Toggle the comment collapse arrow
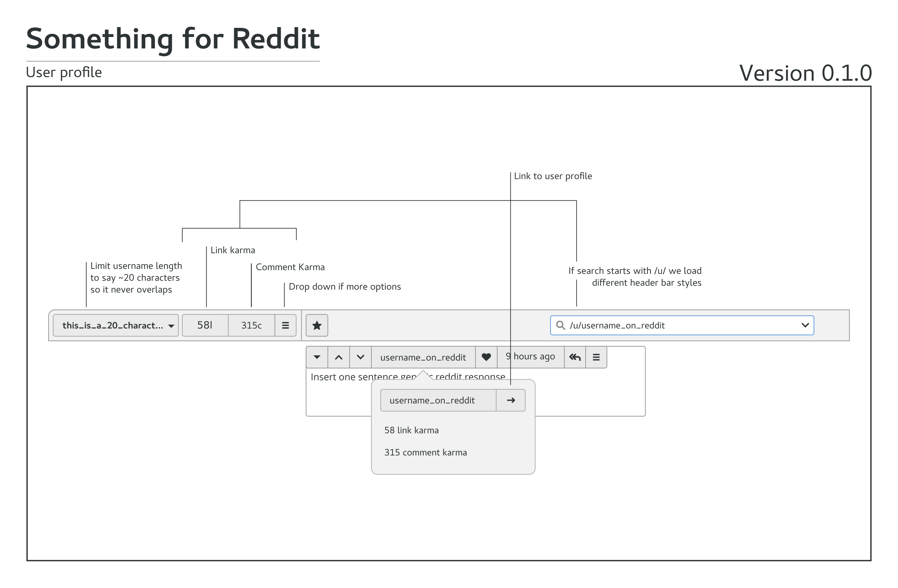898x588 pixels. tap(317, 356)
